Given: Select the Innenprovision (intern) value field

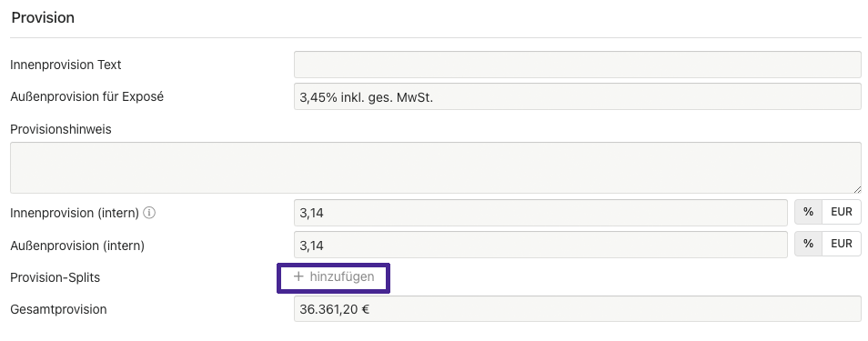Looking at the screenshot, I should point(540,213).
